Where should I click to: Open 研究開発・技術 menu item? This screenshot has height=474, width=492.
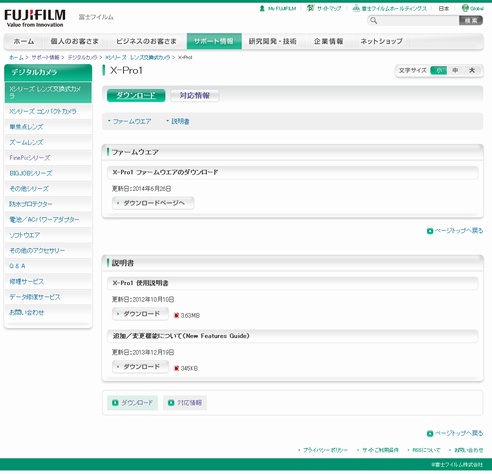click(272, 41)
